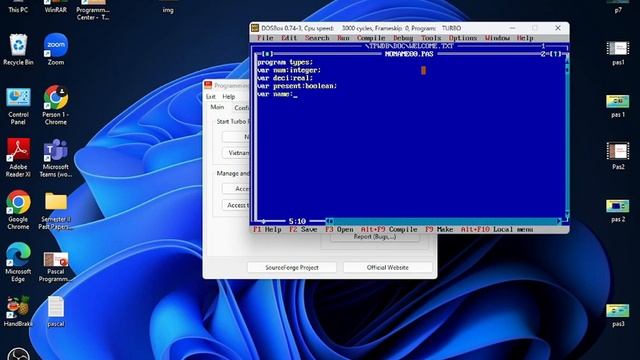
Task: Click the 'var num:integer;' code line
Action: [x=289, y=70]
